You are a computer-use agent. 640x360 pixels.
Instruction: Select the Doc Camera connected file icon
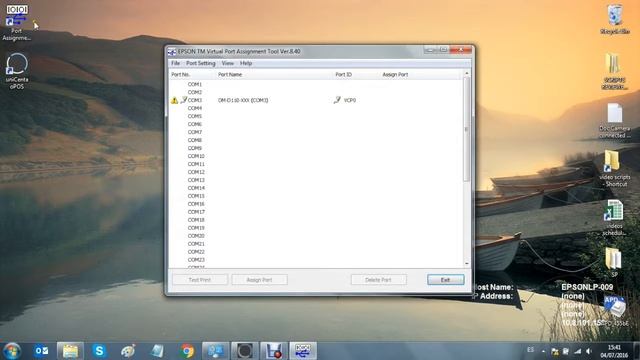tap(615, 121)
